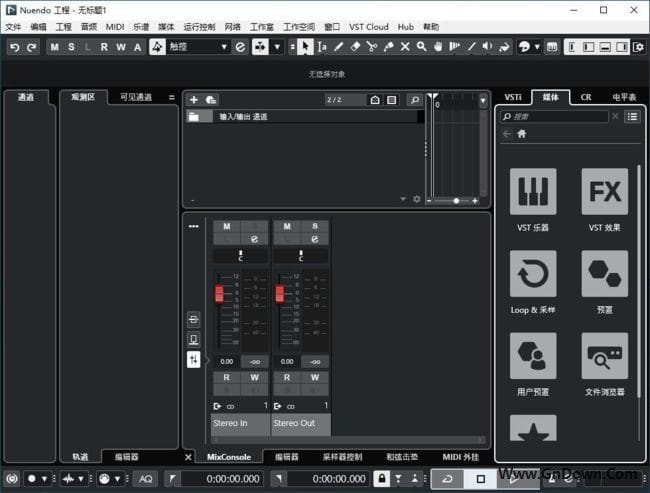The height and width of the screenshot is (493, 650).
Task: Click the media search field
Action: click(555, 117)
